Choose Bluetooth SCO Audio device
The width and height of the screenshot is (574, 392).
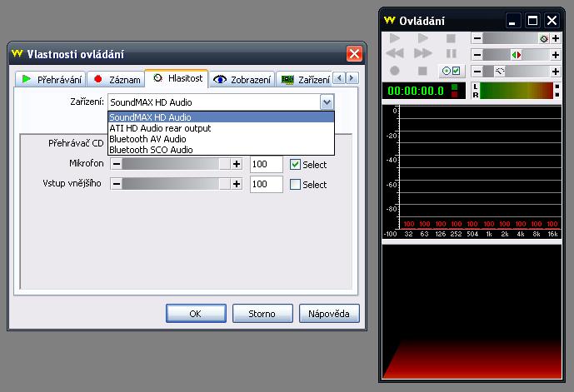[221, 150]
